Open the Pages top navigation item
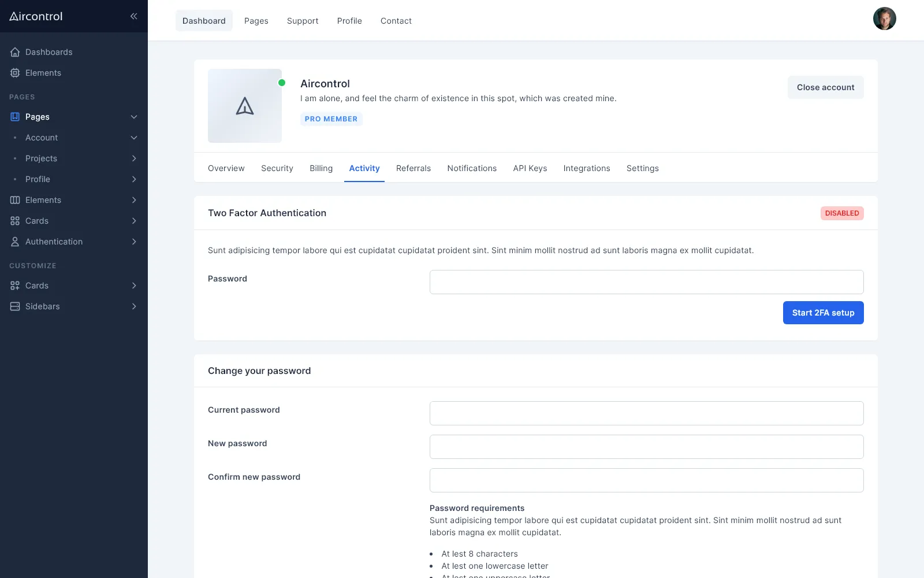Viewport: 924px width, 578px height. [256, 21]
